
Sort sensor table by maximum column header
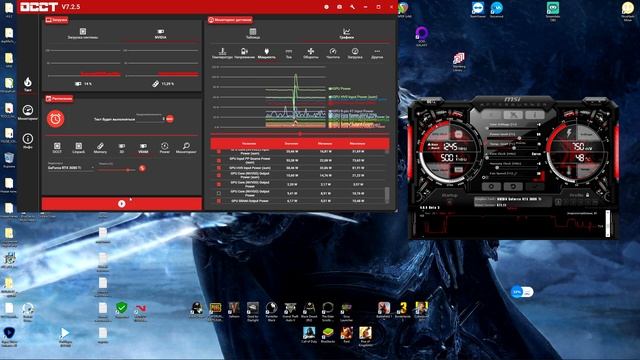(x=358, y=144)
